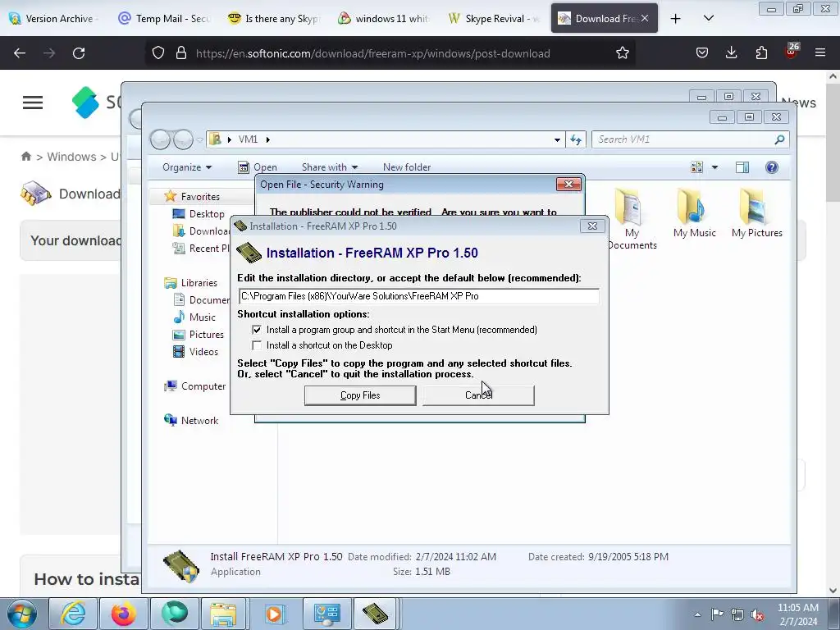Click the Firefox URL address bar
The width and height of the screenshot is (840, 630).
(373, 53)
